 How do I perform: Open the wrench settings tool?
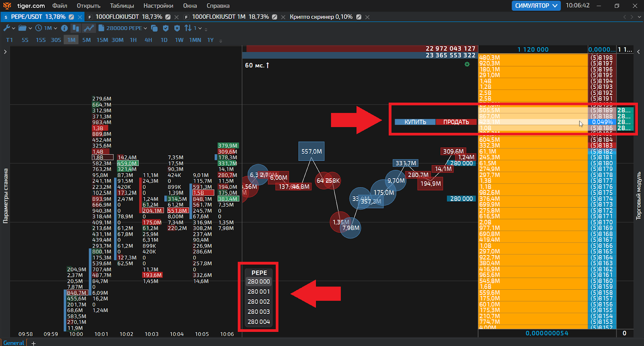pos(7,28)
